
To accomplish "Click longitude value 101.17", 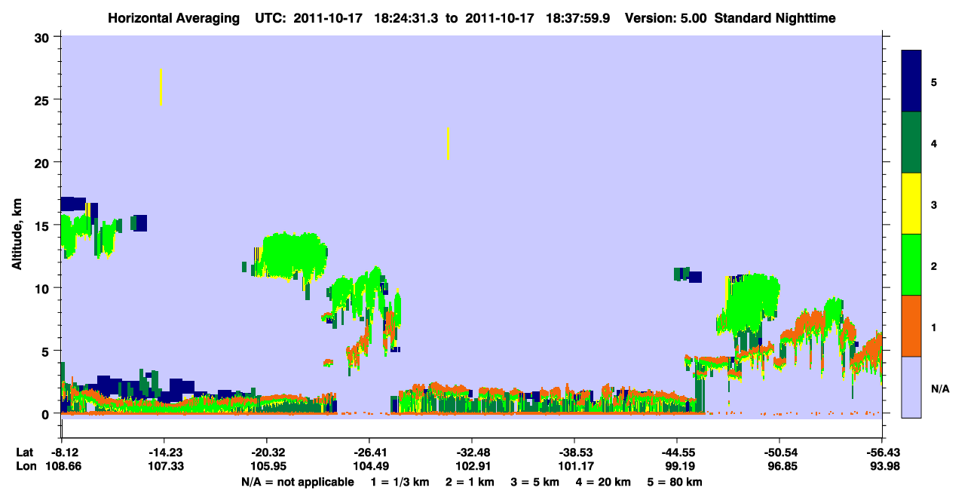I will click(574, 467).
